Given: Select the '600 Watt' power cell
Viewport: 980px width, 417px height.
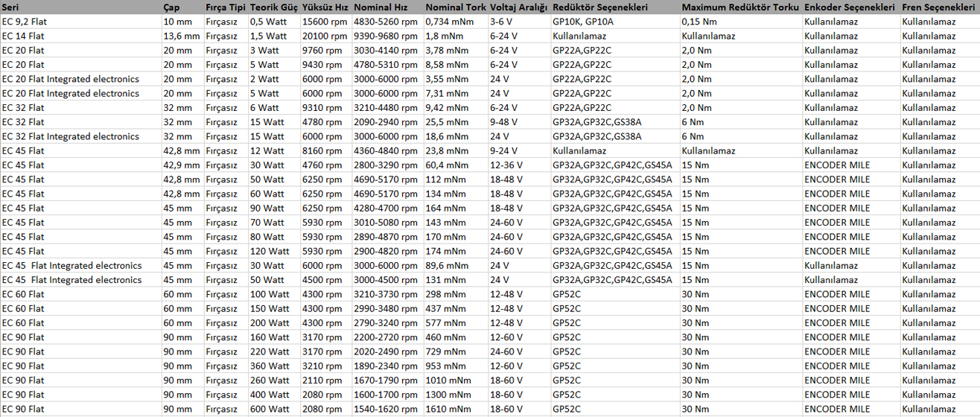Looking at the screenshot, I should coord(274,409).
